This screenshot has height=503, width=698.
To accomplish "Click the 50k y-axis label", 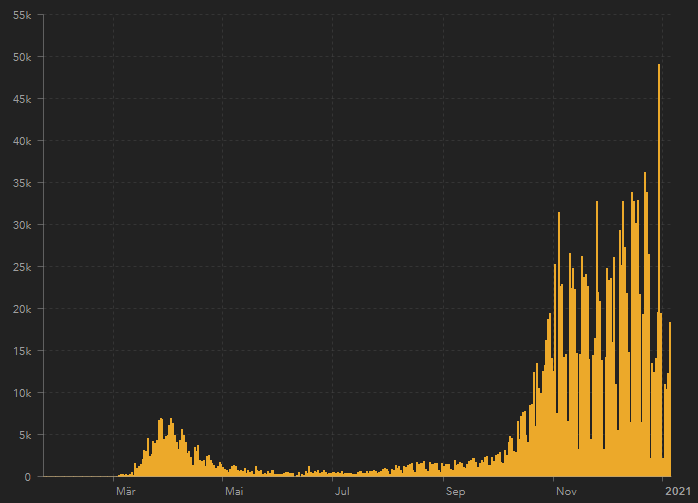I will [x=22, y=57].
